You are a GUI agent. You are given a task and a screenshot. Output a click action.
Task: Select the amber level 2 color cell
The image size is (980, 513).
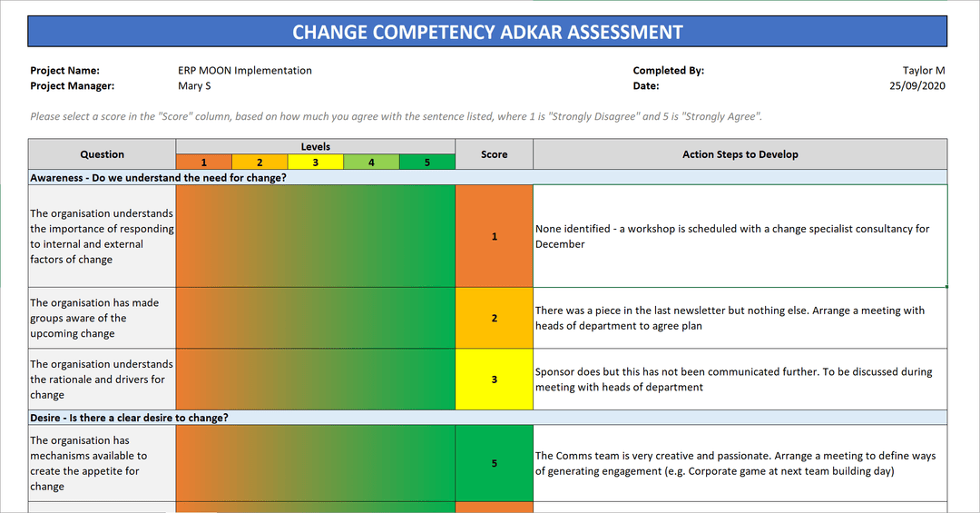point(260,163)
